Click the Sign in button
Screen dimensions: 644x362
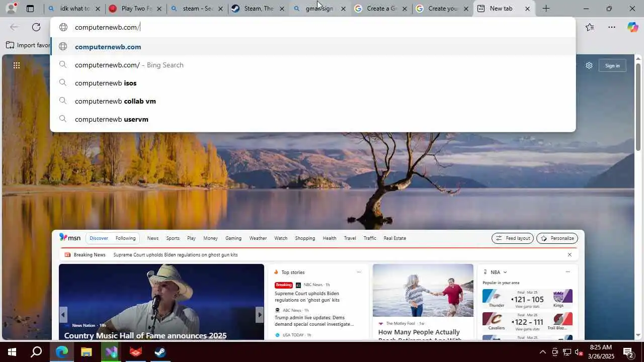point(612,65)
